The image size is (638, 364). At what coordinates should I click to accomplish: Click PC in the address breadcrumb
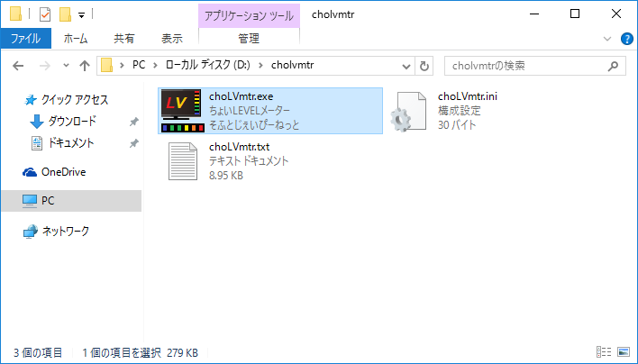click(x=139, y=65)
